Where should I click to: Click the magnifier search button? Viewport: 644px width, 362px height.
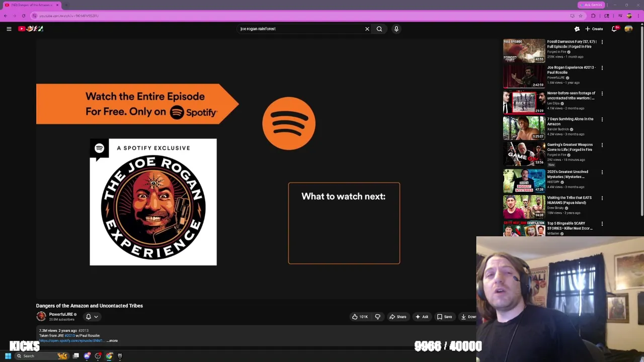coord(379,29)
